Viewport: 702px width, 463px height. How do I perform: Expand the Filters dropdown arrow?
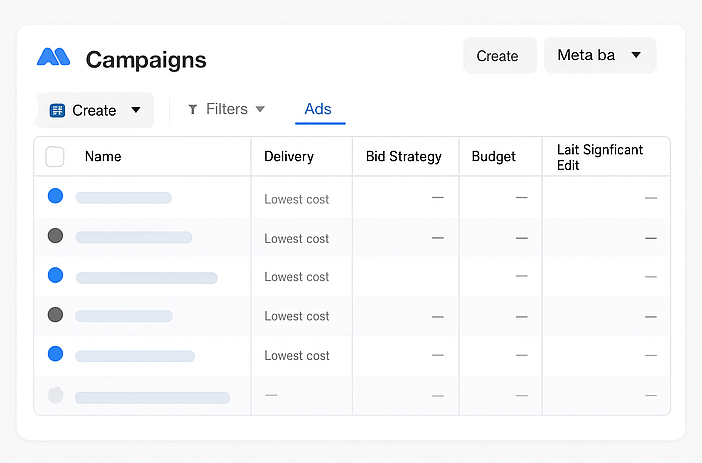coord(260,109)
